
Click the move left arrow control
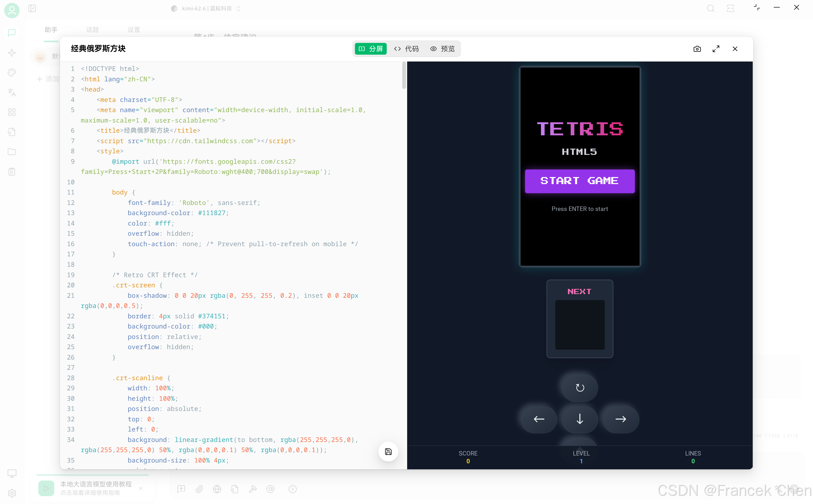pos(539,419)
